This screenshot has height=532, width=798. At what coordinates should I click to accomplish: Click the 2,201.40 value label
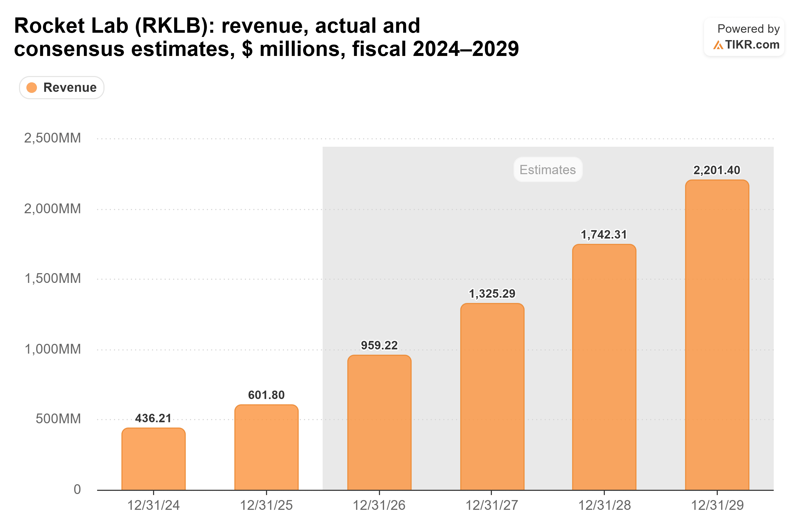[717, 170]
